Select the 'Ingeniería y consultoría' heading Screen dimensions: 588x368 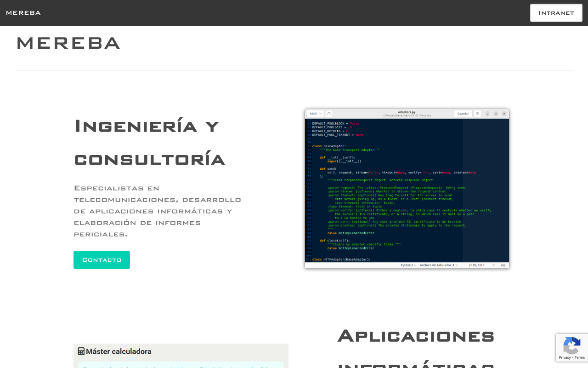tap(150, 143)
